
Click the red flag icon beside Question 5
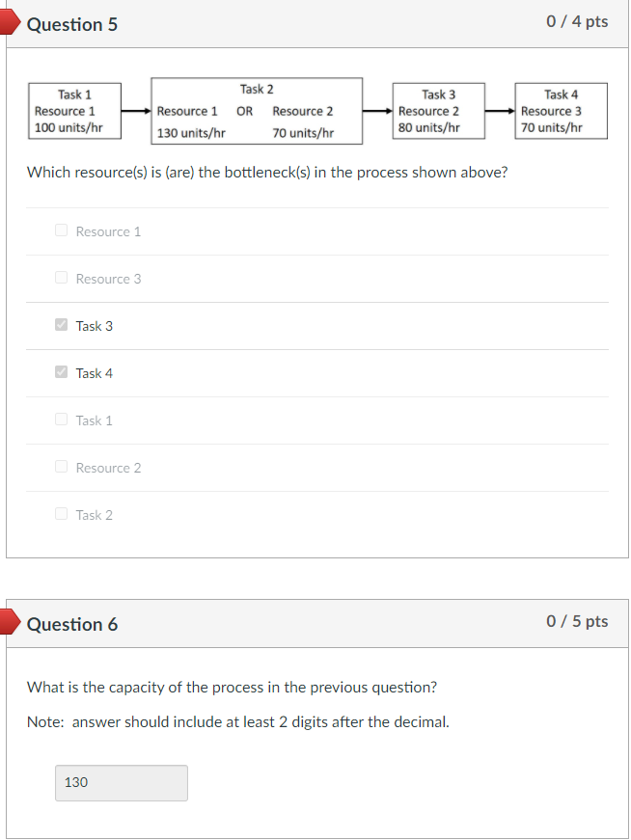(10, 21)
